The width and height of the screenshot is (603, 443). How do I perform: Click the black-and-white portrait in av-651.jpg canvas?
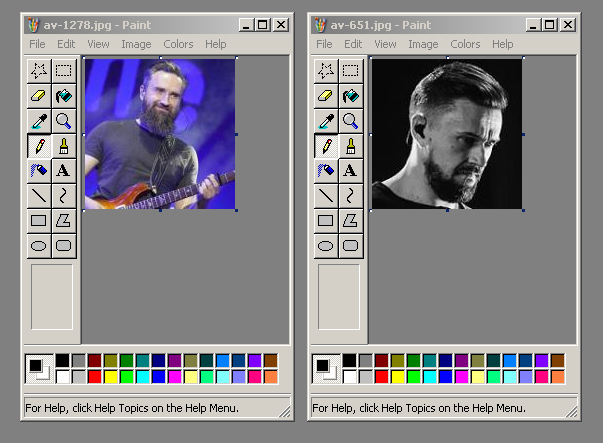(447, 134)
